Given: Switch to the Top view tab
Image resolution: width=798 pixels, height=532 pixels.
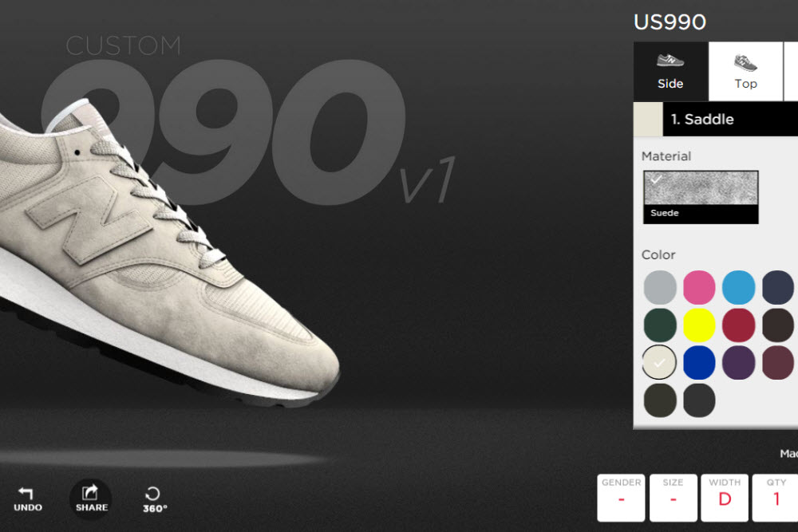Looking at the screenshot, I should [745, 71].
